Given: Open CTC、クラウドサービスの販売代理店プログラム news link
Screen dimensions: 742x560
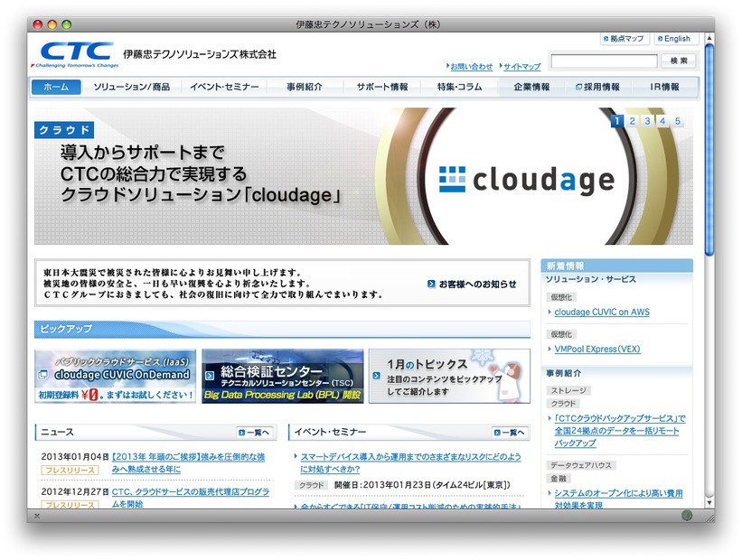Looking at the screenshot, I should click(190, 498).
